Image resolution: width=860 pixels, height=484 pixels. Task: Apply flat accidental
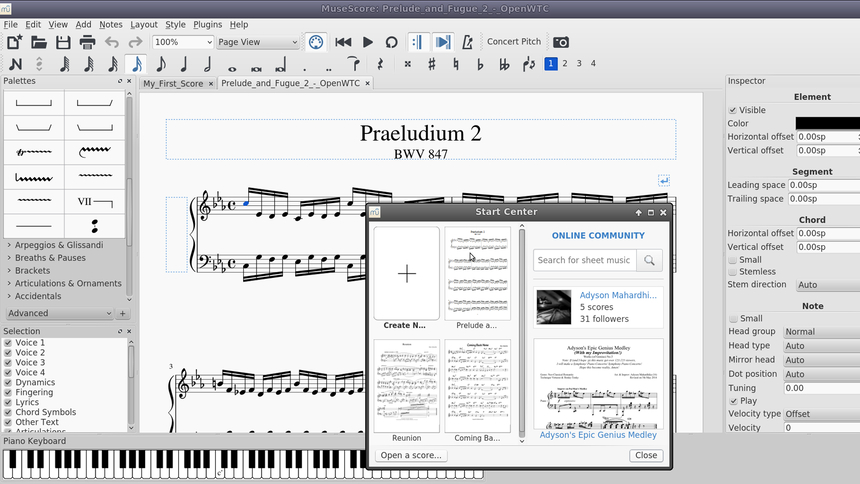point(480,64)
